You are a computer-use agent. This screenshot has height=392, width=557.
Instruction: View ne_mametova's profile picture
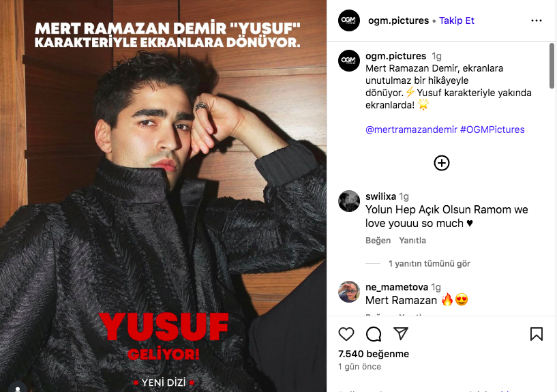[349, 292]
